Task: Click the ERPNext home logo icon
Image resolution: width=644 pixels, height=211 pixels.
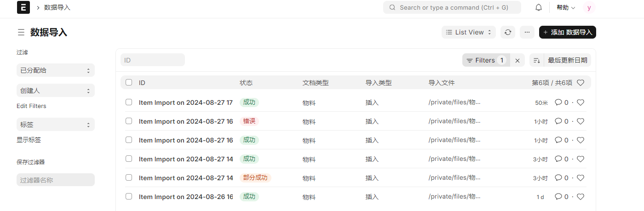Action: pyautogui.click(x=23, y=7)
